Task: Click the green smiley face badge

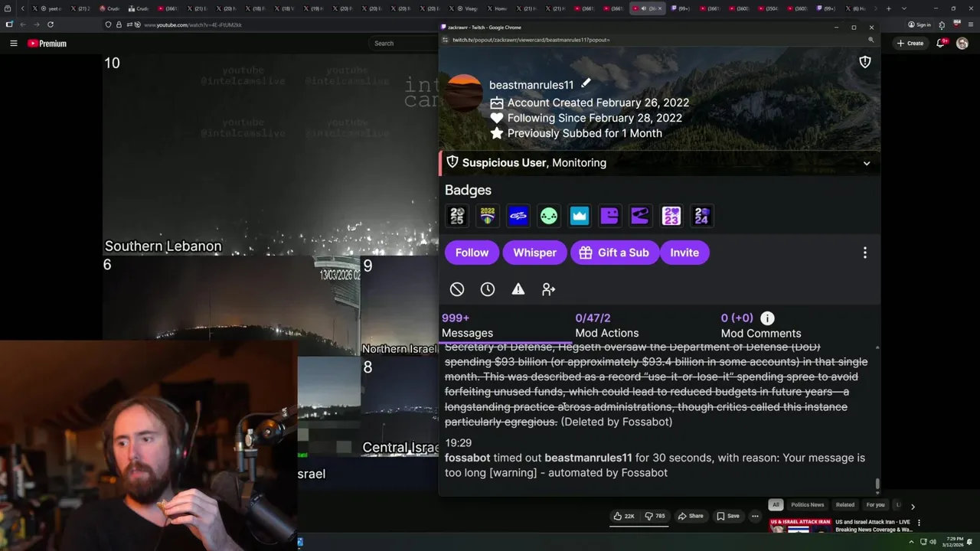Action: click(x=549, y=216)
